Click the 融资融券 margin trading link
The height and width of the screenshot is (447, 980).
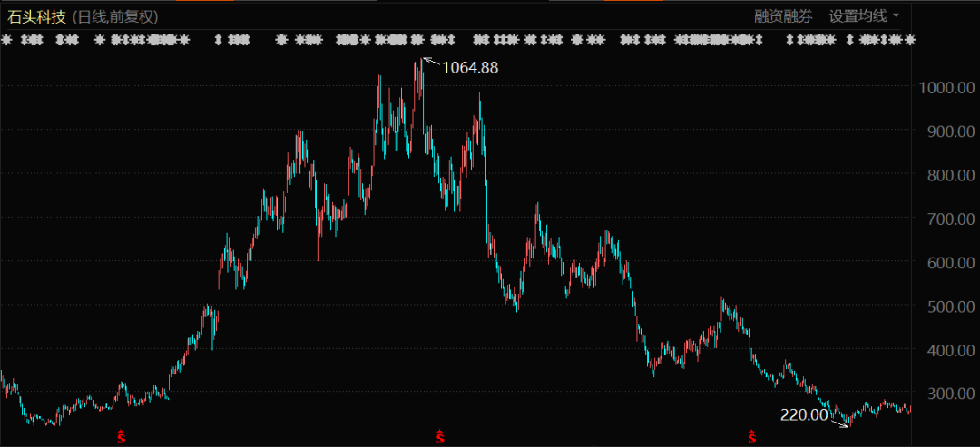tap(783, 15)
